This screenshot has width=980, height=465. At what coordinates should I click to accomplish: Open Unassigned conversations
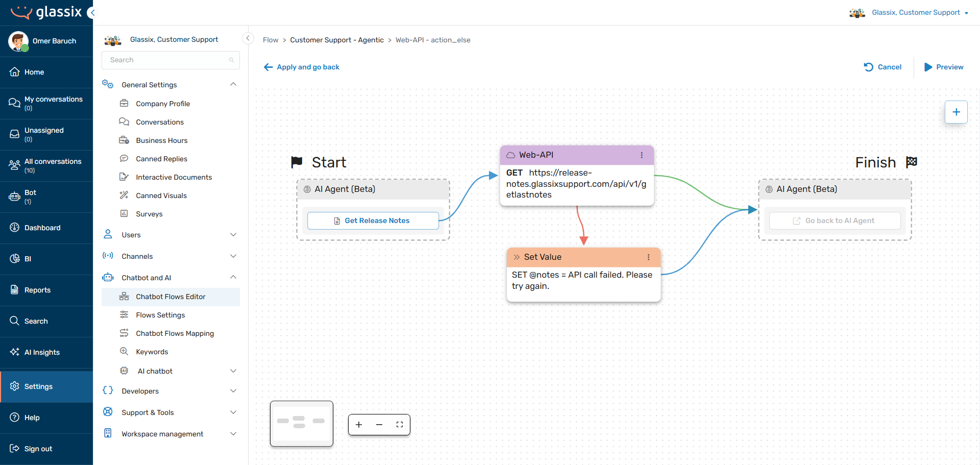(x=46, y=134)
